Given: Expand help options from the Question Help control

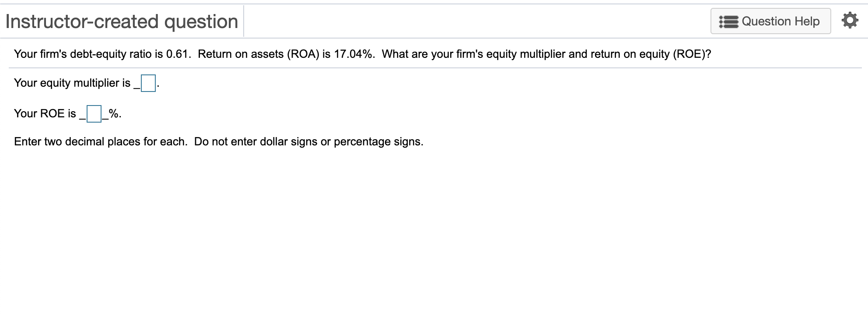Looking at the screenshot, I should [771, 21].
